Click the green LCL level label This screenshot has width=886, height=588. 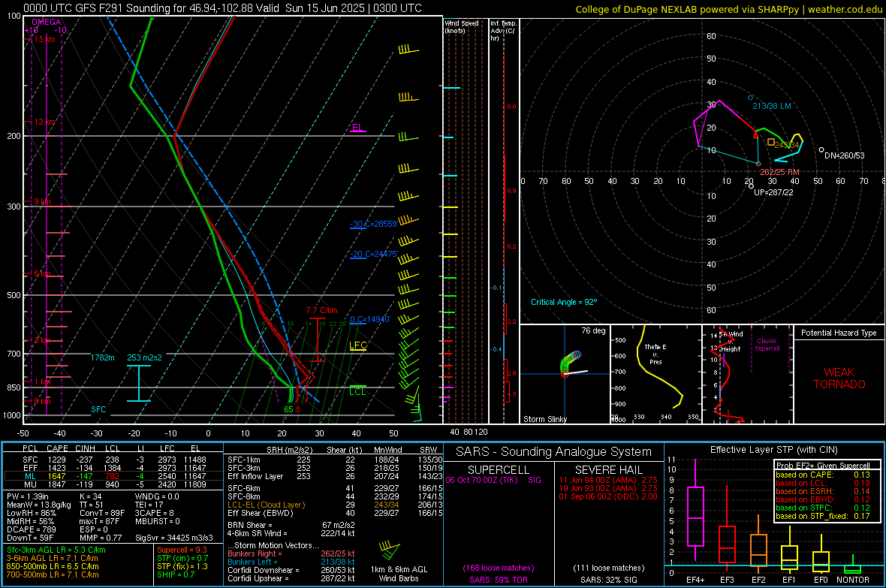tap(357, 391)
